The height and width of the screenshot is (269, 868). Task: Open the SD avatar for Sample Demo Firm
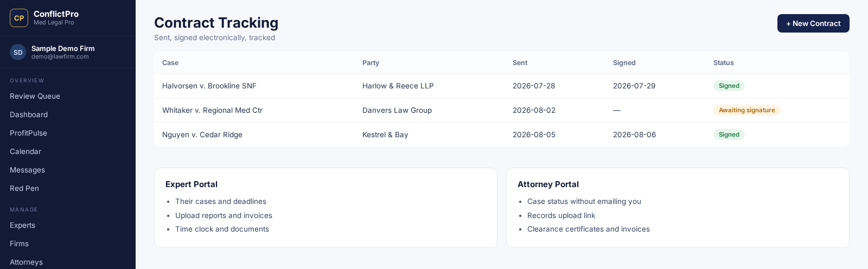[18, 52]
